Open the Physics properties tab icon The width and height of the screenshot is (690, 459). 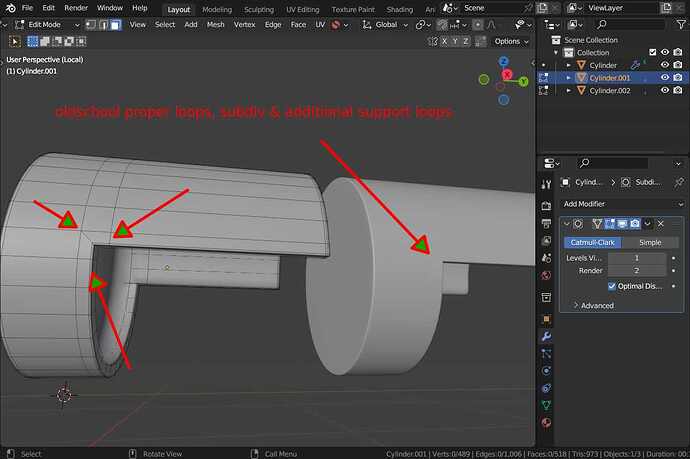tap(546, 371)
